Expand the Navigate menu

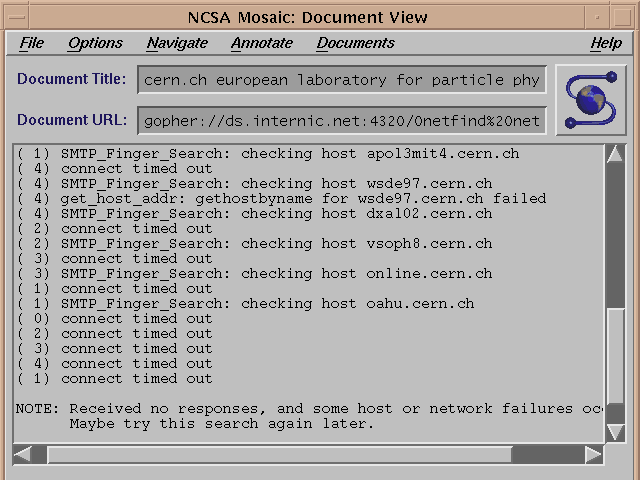[x=177, y=43]
